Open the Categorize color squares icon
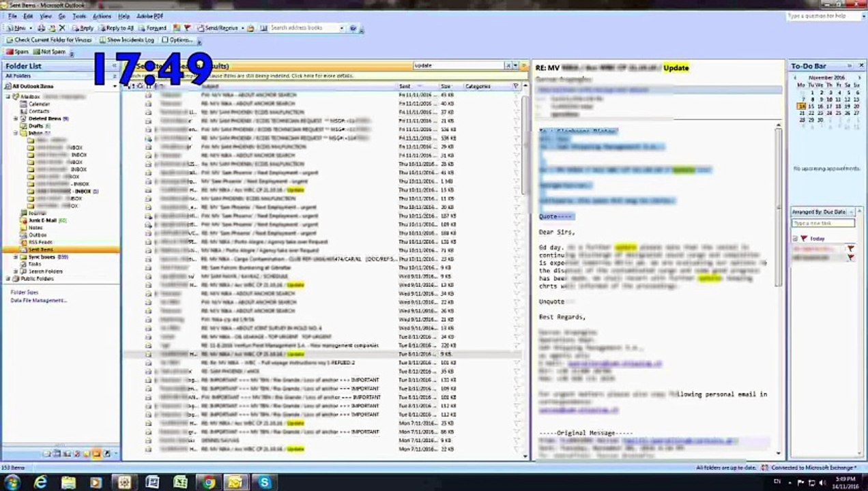The image size is (868, 491). 177,28
